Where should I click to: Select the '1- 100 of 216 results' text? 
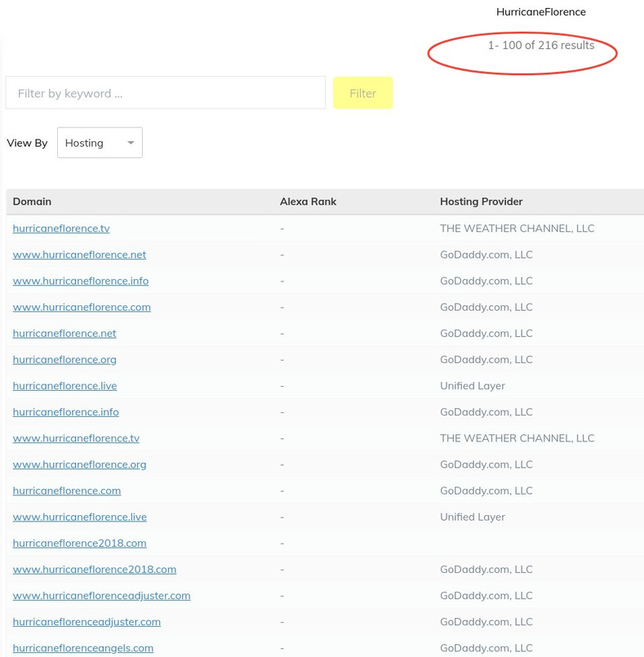pos(541,45)
